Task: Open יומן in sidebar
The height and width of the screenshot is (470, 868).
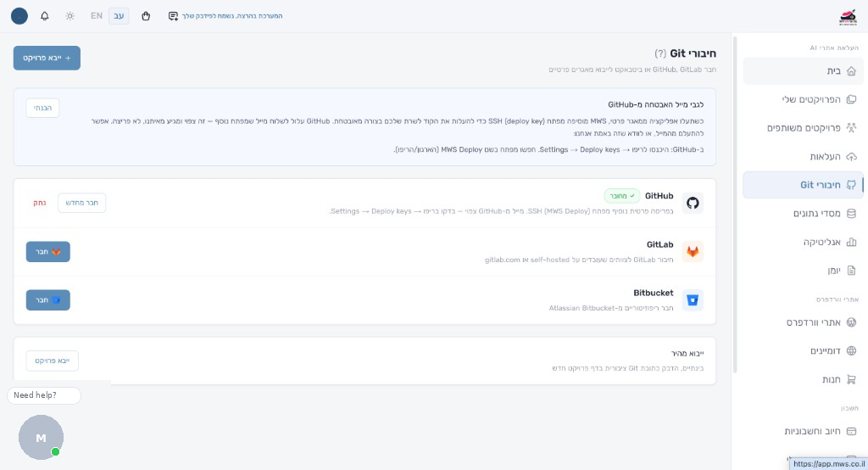Action: pyautogui.click(x=803, y=271)
